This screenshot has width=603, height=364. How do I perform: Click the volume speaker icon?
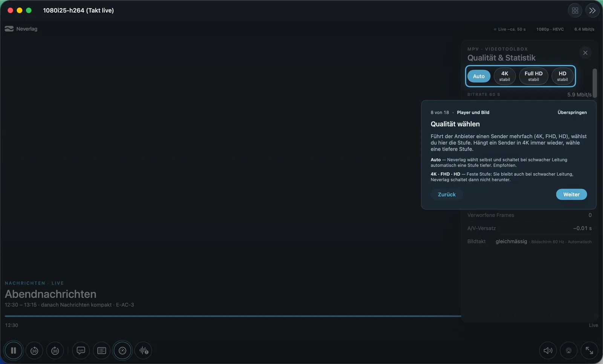(548, 350)
